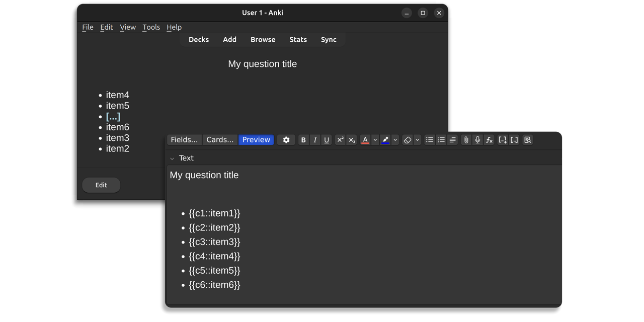Select the superscript formatting icon
This screenshot has width=644, height=322.
(x=340, y=140)
